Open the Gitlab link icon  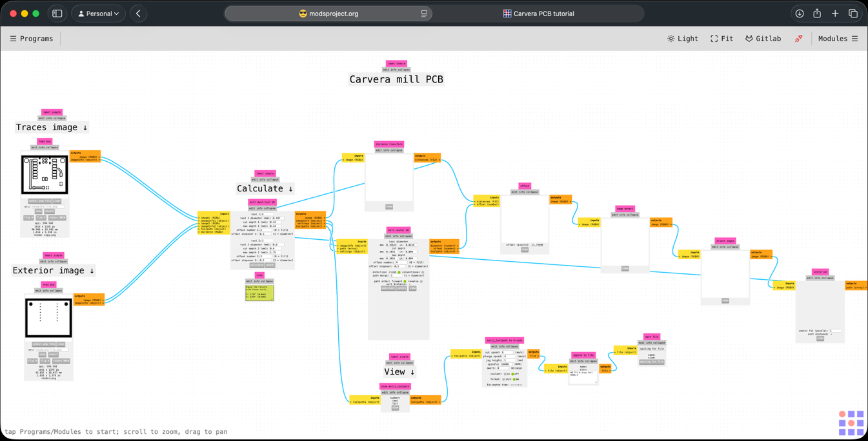(x=749, y=39)
